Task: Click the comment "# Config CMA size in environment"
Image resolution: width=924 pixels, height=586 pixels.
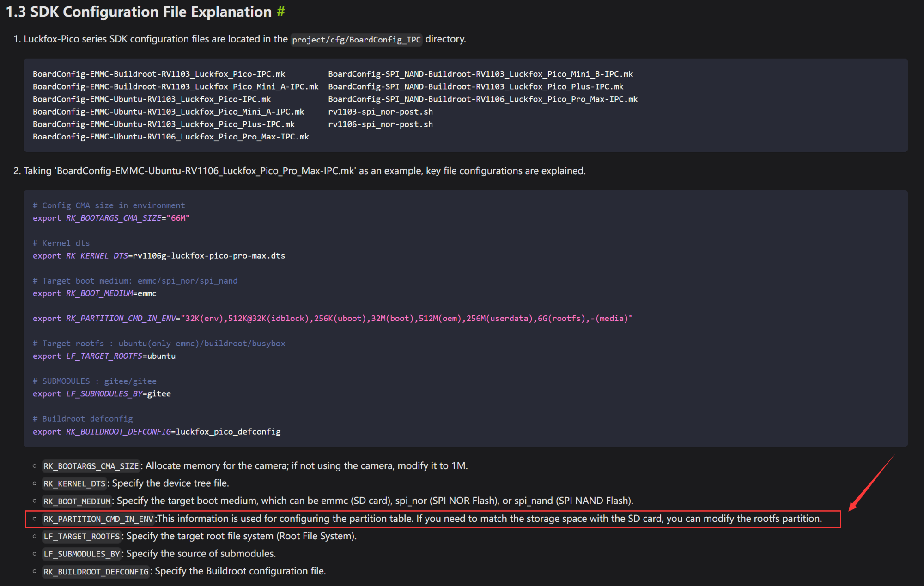Action: tap(109, 205)
